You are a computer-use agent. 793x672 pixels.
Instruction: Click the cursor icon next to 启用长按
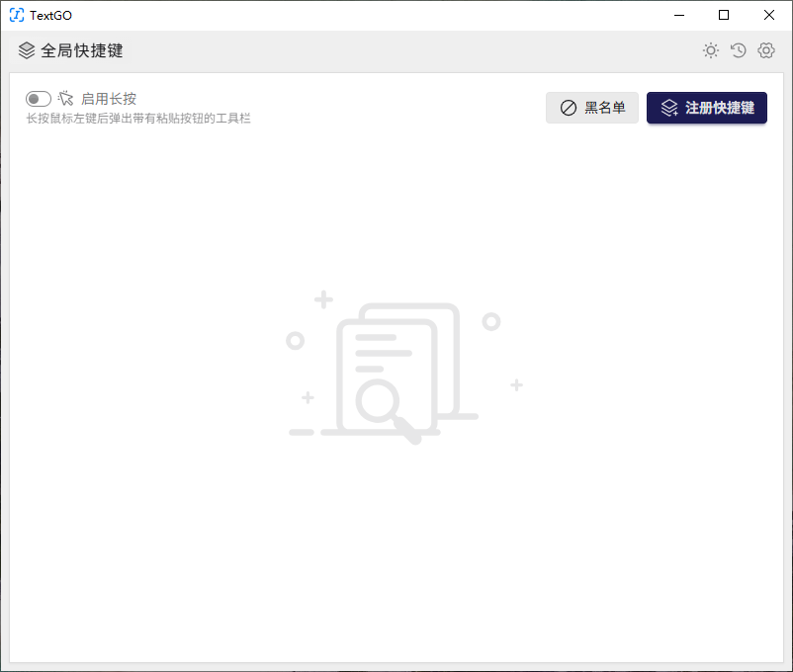pyautogui.click(x=66, y=98)
